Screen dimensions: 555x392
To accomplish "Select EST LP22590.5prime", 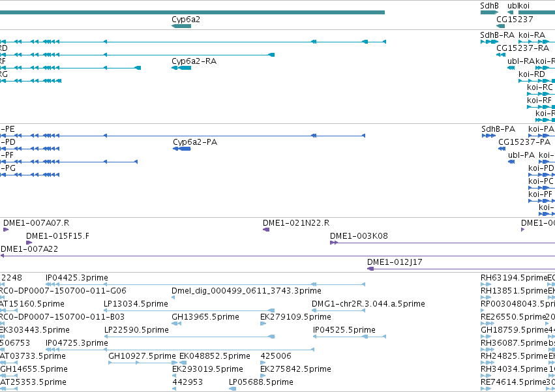I will point(136,330).
